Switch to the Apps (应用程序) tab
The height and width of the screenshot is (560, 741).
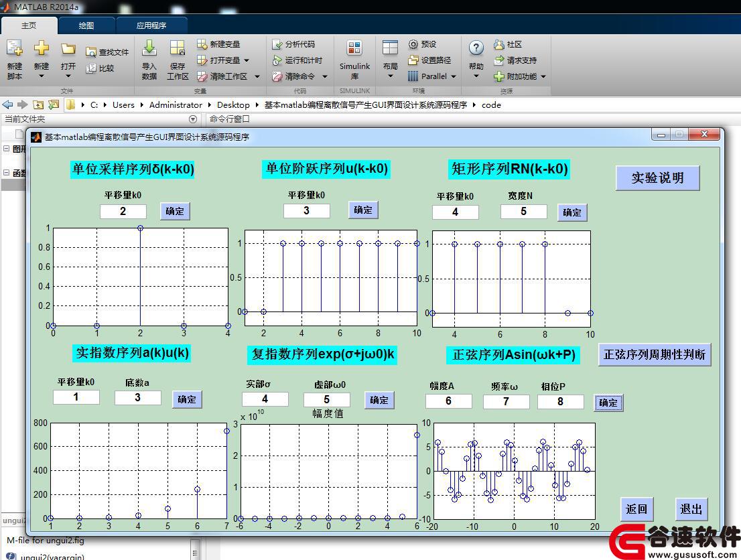(x=151, y=25)
